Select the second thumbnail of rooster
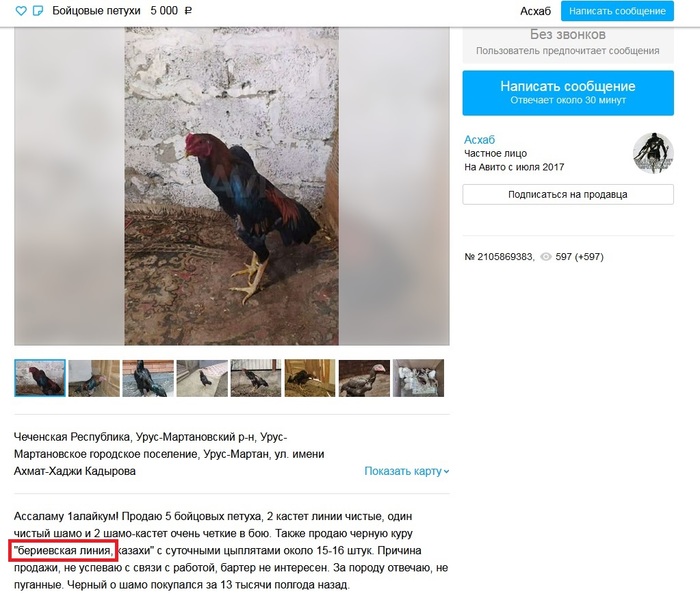 pos(94,378)
